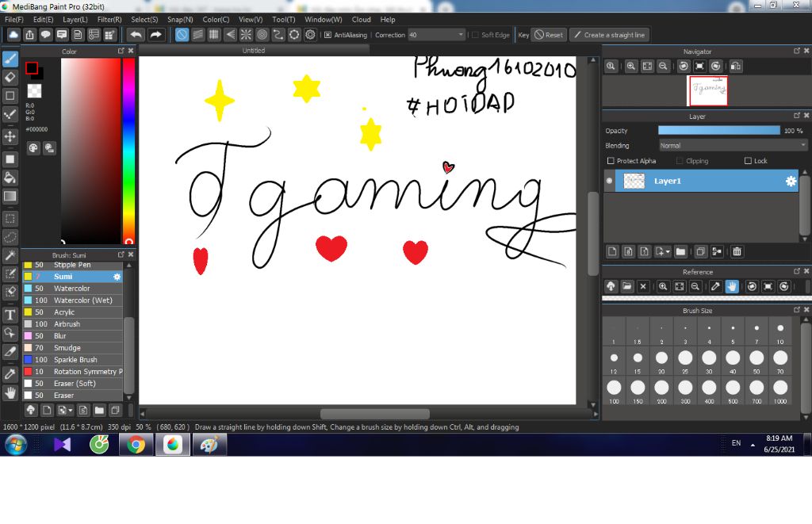
Task: Select the Text tool
Action: point(10,314)
